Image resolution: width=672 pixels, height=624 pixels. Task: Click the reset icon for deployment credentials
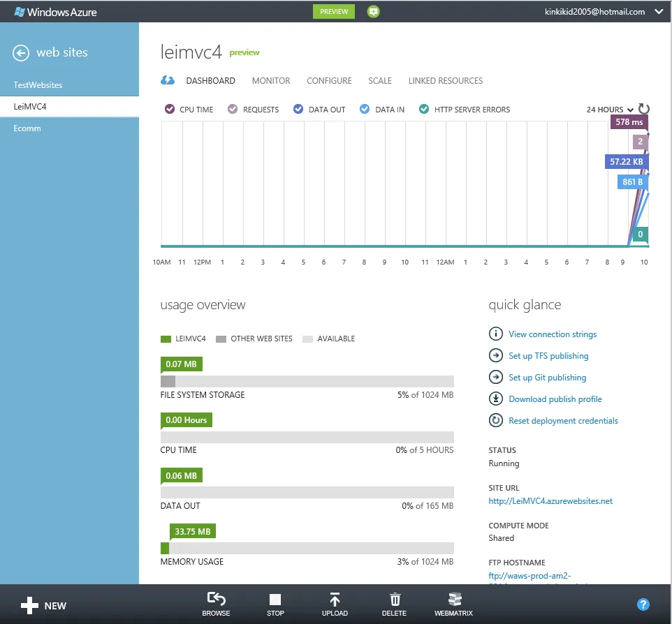(x=496, y=420)
